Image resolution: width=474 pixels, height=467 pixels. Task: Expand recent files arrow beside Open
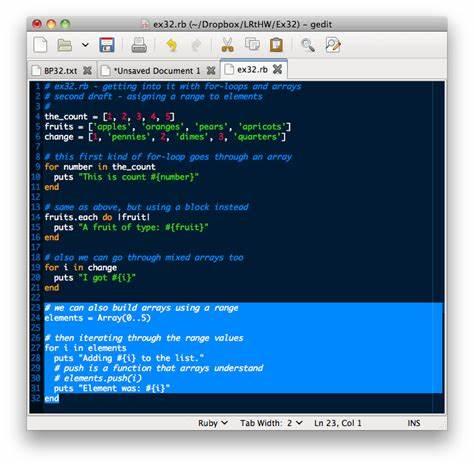(x=85, y=45)
